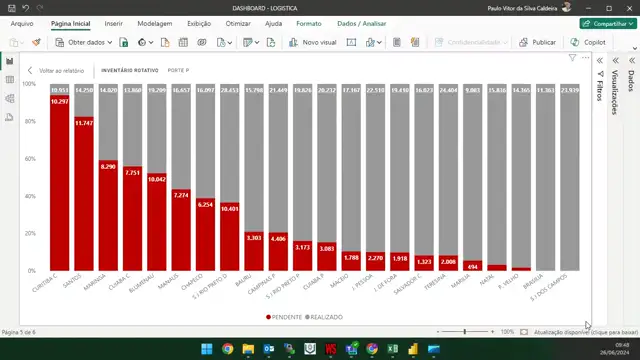
Task: Click the REALIZADO legend item
Action: point(324,317)
